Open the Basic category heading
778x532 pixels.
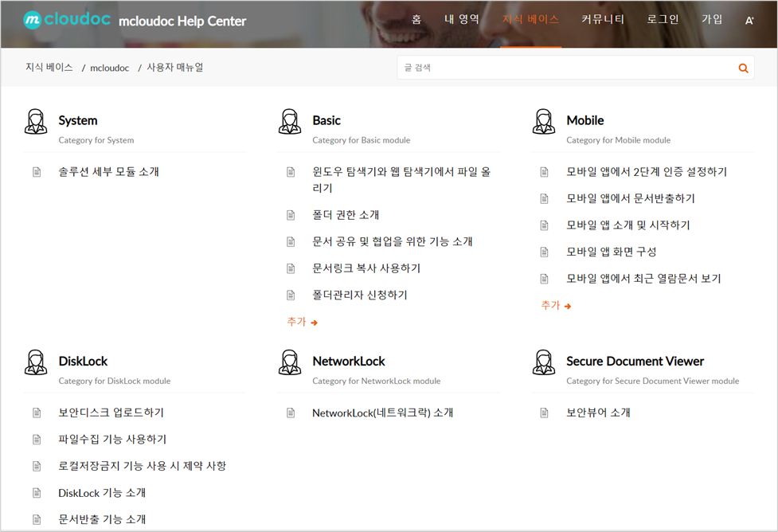[326, 120]
